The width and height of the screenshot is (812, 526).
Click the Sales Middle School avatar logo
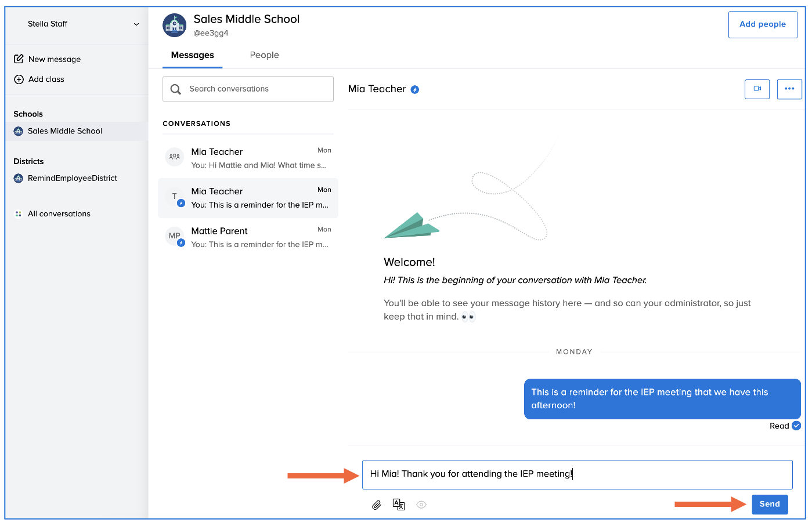[175, 26]
